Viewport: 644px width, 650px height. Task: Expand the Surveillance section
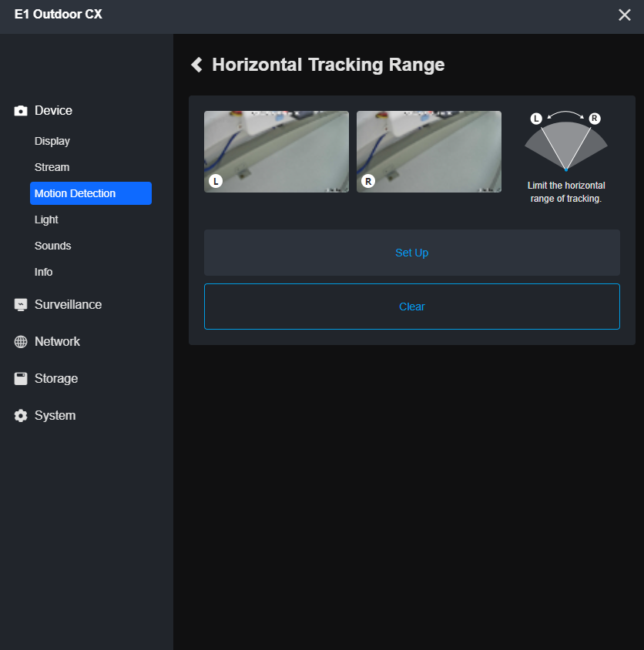tap(68, 305)
